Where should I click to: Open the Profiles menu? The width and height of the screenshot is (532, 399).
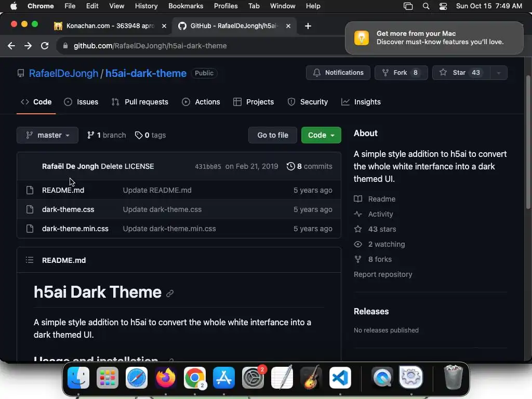(225, 6)
